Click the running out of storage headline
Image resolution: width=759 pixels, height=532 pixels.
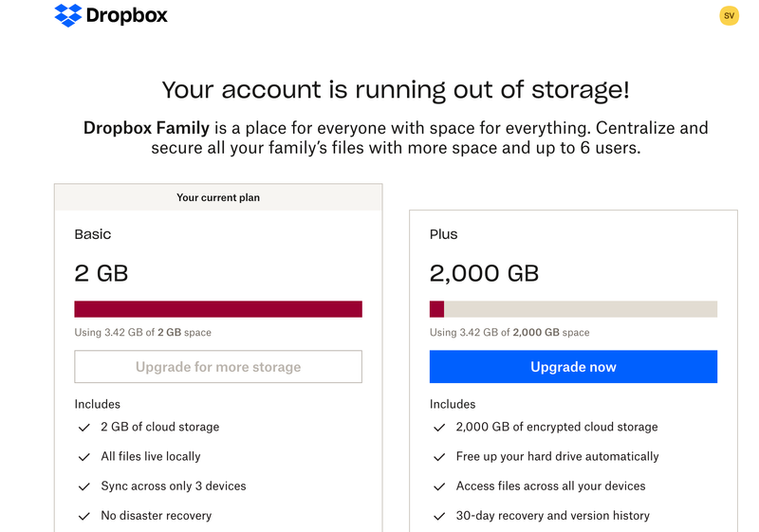point(395,90)
